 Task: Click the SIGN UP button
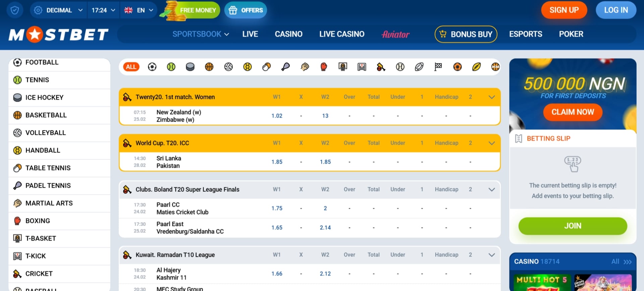564,10
